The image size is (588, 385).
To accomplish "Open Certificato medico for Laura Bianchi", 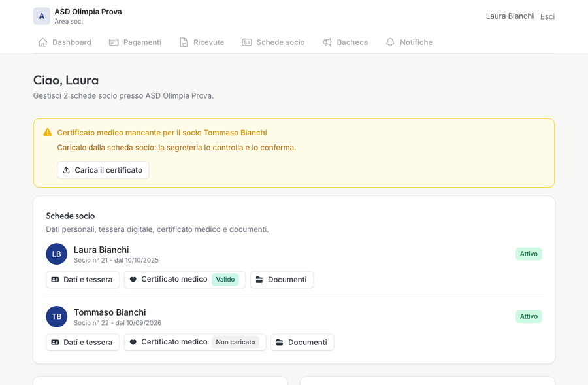I will [185, 280].
